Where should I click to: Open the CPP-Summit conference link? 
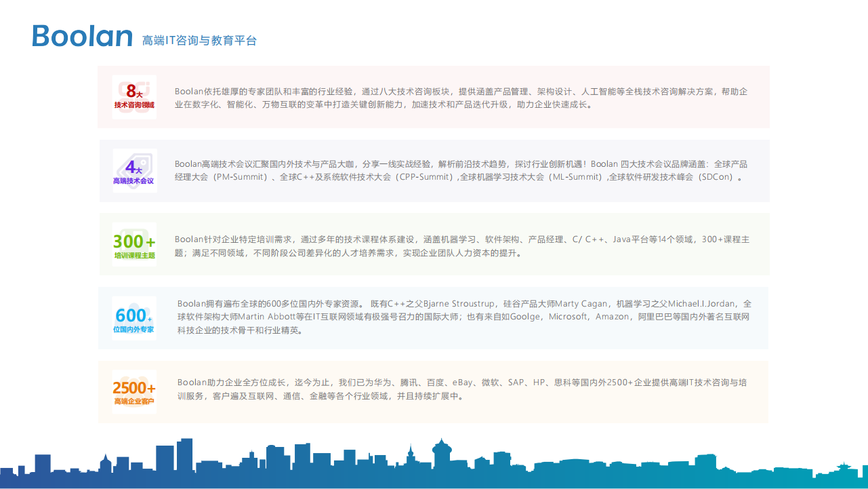[x=423, y=176]
